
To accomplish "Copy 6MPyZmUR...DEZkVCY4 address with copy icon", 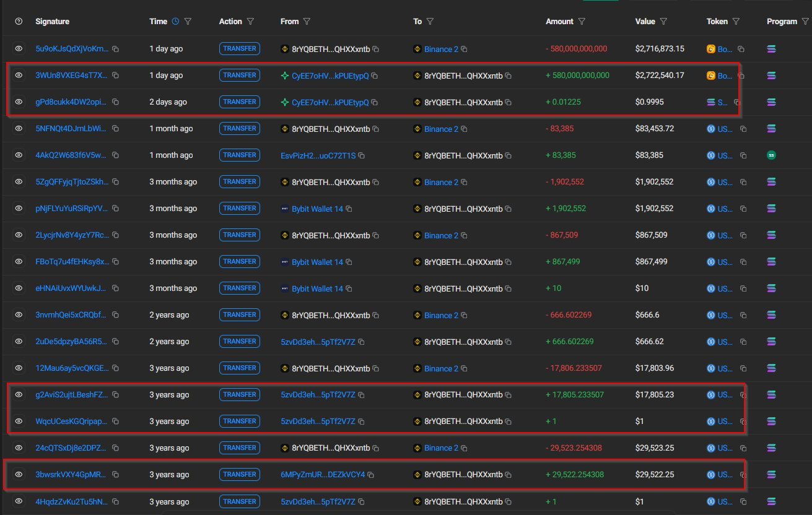I will (370, 475).
